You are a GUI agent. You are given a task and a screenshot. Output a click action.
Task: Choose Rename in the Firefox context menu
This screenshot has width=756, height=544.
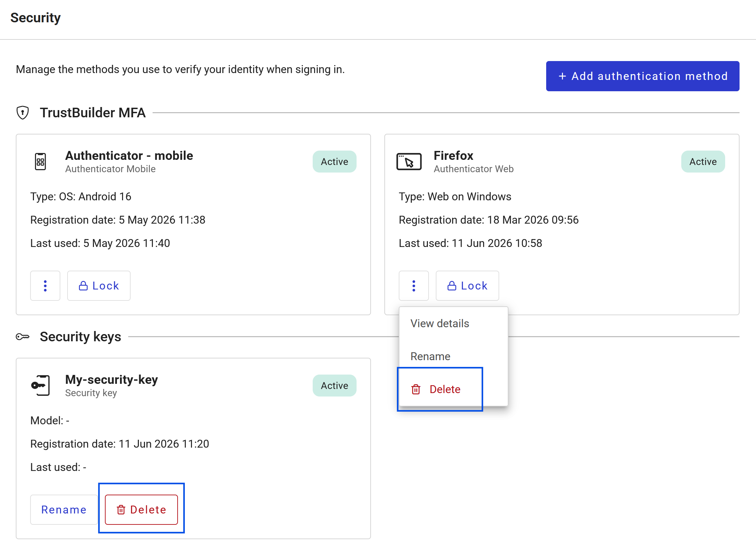pyautogui.click(x=453, y=356)
